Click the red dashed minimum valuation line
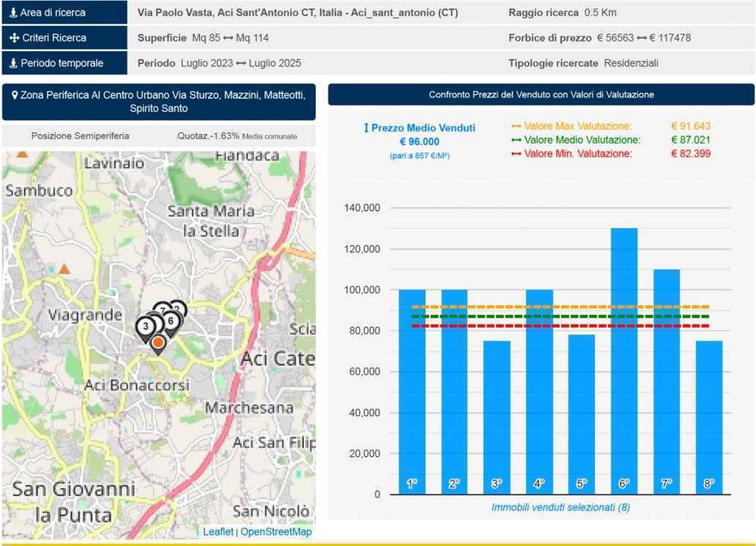The height and width of the screenshot is (546, 756). [560, 326]
